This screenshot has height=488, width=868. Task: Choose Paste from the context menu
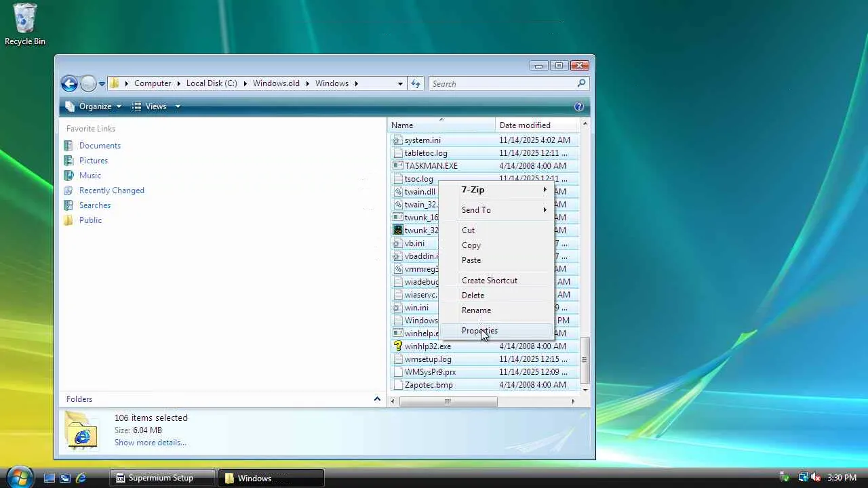pyautogui.click(x=497, y=260)
